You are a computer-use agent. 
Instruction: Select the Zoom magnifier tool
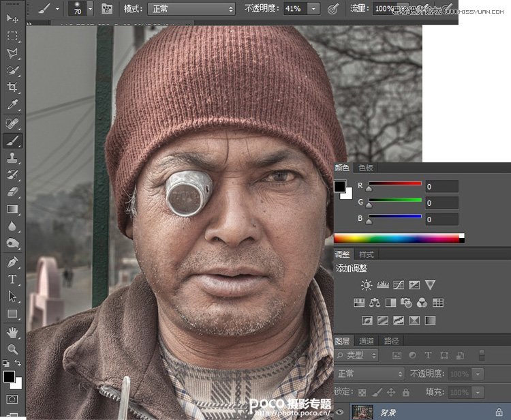point(12,349)
